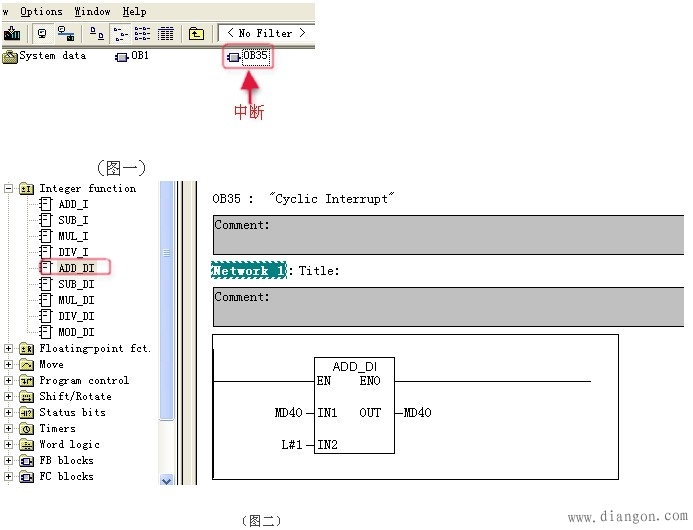Viewport: 693px width, 530px height.
Task: Click the System data folder icon
Action: pyautogui.click(x=10, y=56)
